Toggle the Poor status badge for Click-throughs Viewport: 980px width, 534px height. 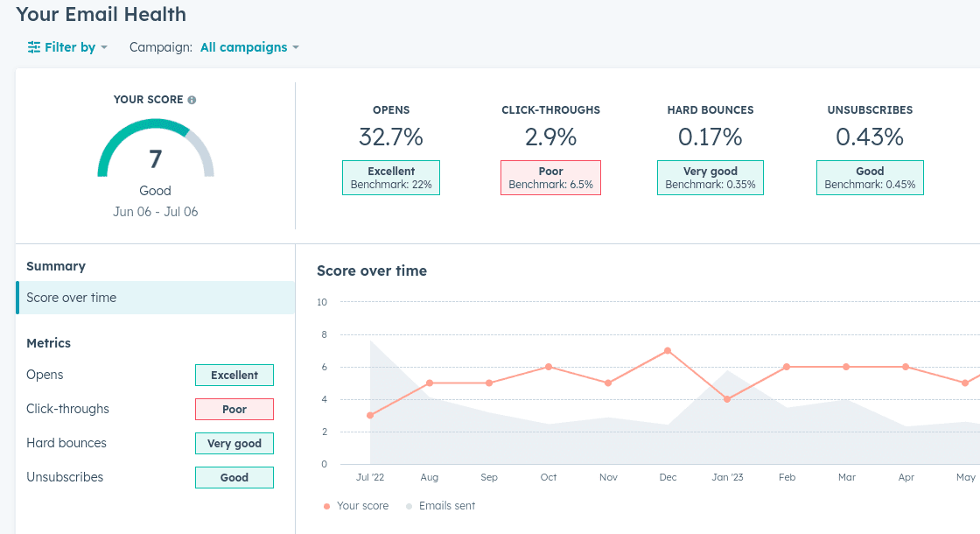pyautogui.click(x=234, y=409)
